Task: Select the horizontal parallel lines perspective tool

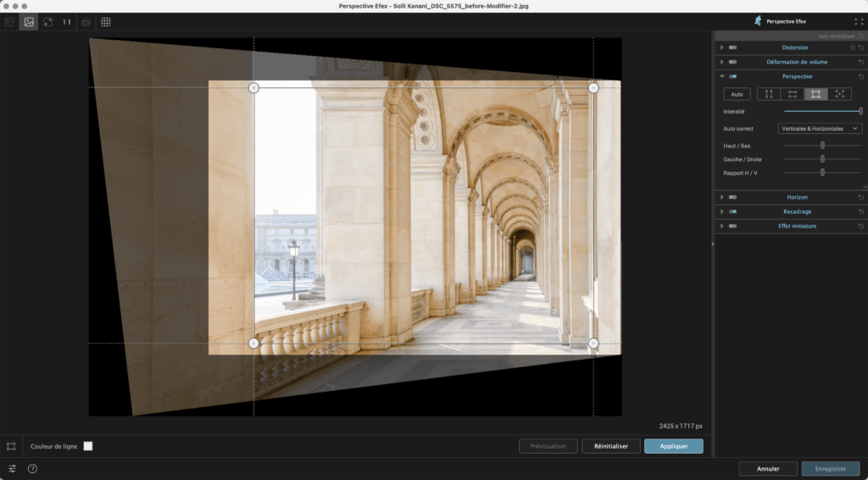Action: coord(793,94)
